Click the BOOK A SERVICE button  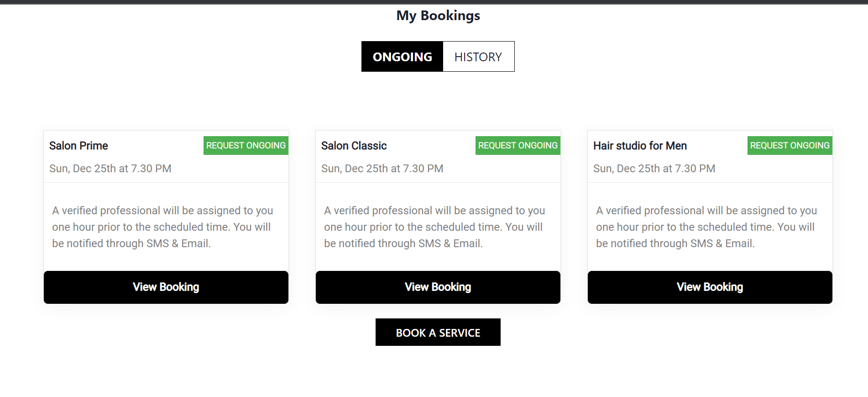pos(438,332)
